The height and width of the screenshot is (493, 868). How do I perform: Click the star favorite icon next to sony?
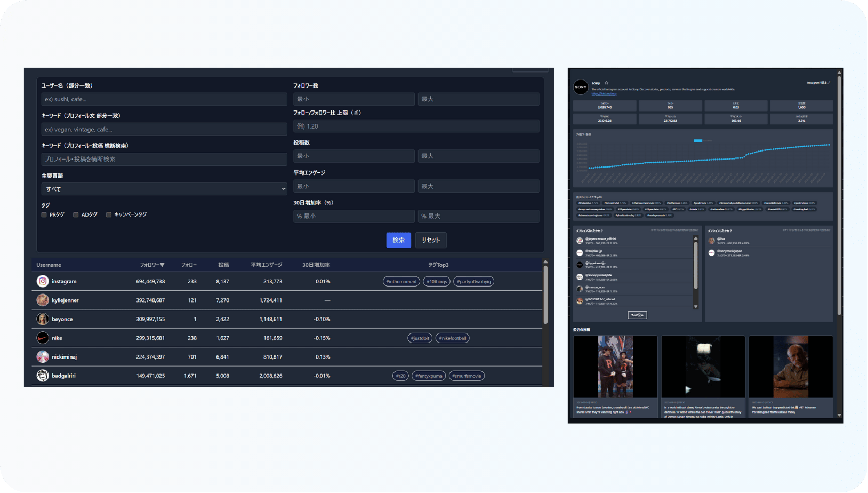coord(606,83)
